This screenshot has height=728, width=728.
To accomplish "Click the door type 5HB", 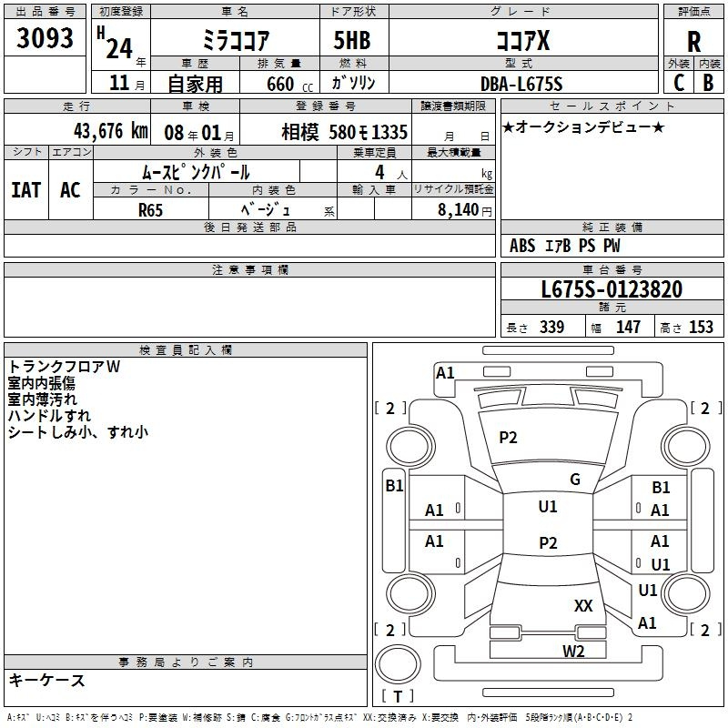I will pyautogui.click(x=352, y=40).
